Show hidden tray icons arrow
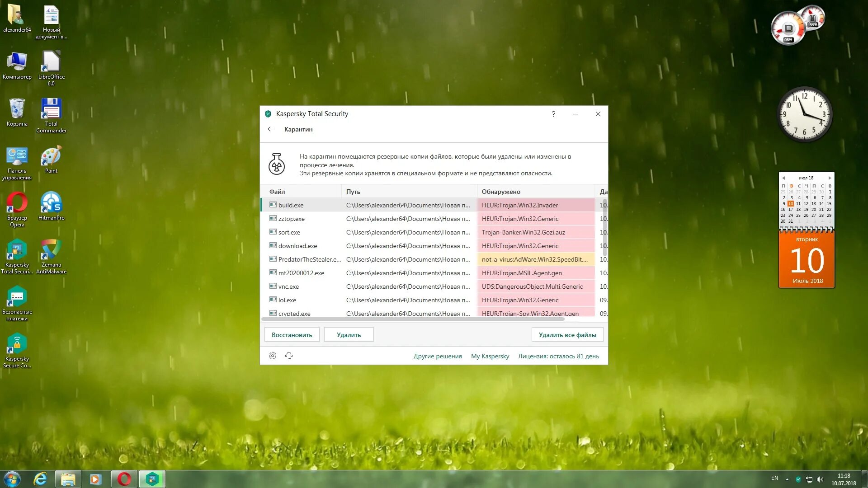Image resolution: width=868 pixels, height=488 pixels. [788, 479]
